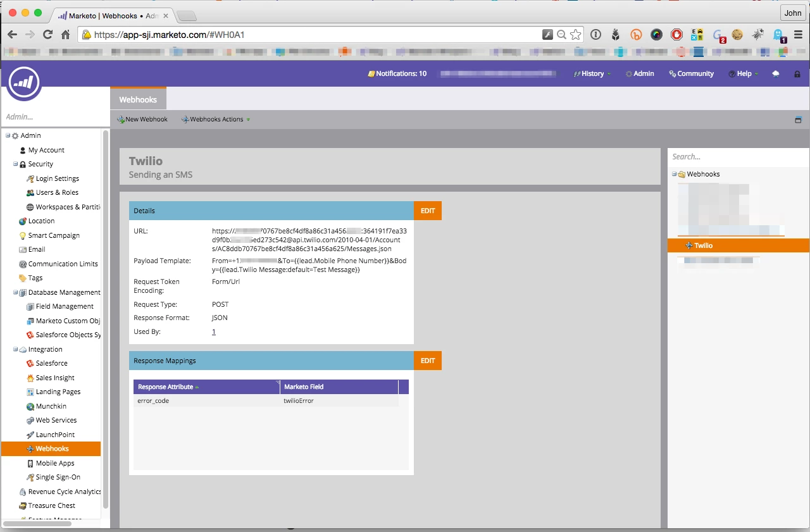Open Notifications: 10
Screen dimensions: 810x532
397,73
